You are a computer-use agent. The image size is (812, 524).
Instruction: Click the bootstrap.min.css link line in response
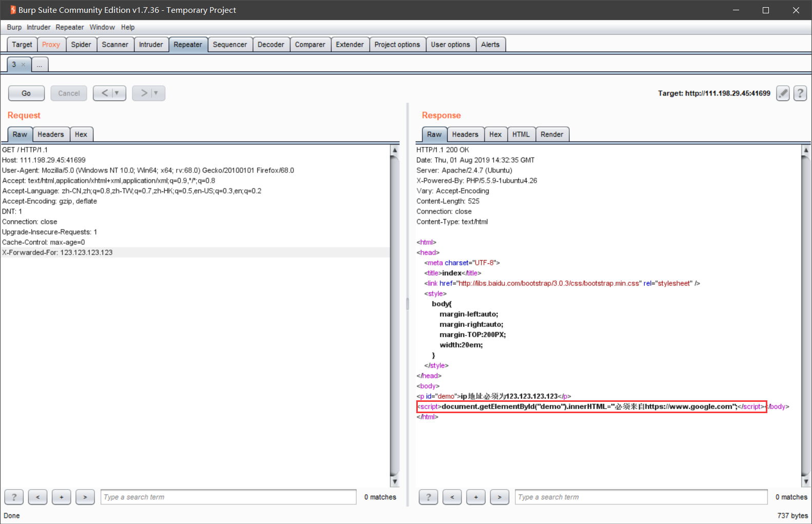click(562, 283)
